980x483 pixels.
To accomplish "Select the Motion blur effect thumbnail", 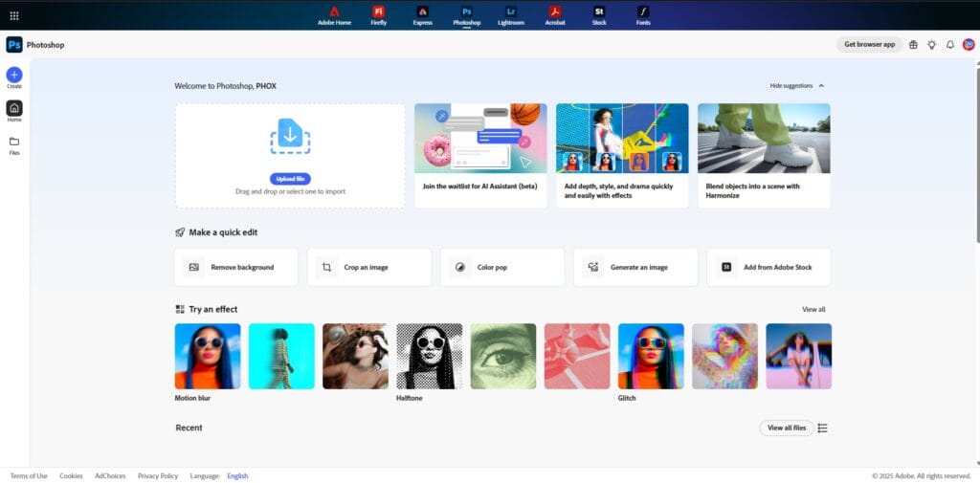I will point(208,356).
